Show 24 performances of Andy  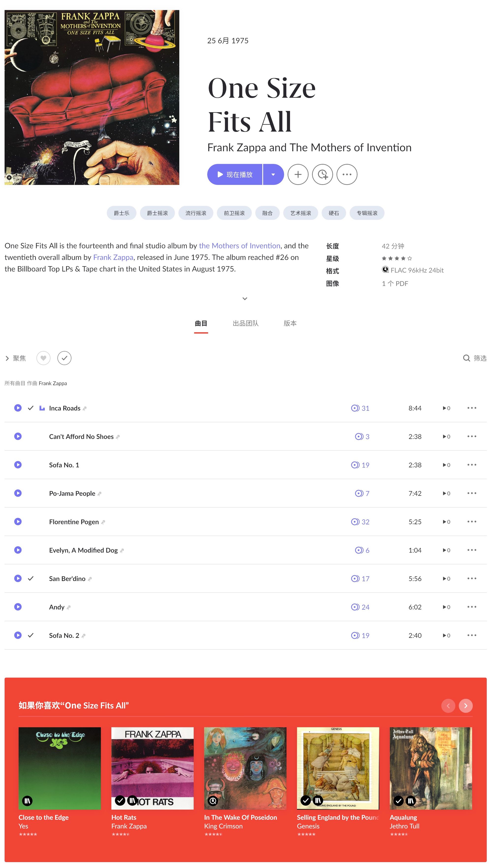[x=360, y=607]
